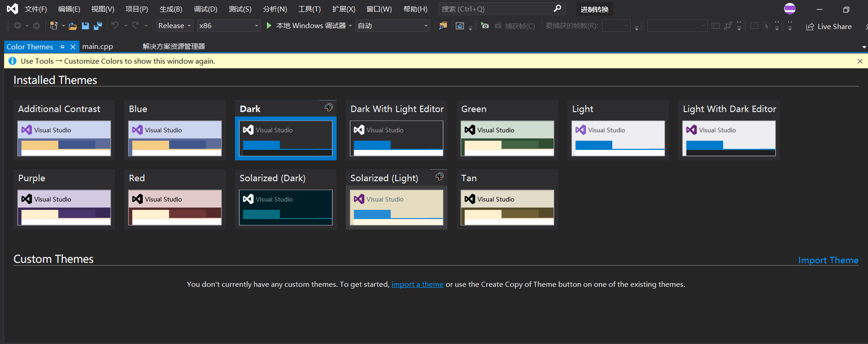Click the Undo arrow icon

115,25
